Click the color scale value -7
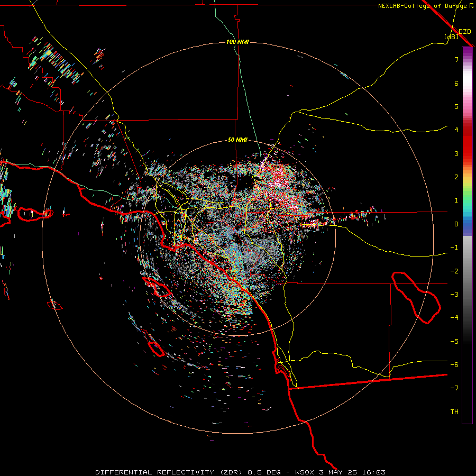The width and height of the screenshot is (476, 476). (454, 388)
